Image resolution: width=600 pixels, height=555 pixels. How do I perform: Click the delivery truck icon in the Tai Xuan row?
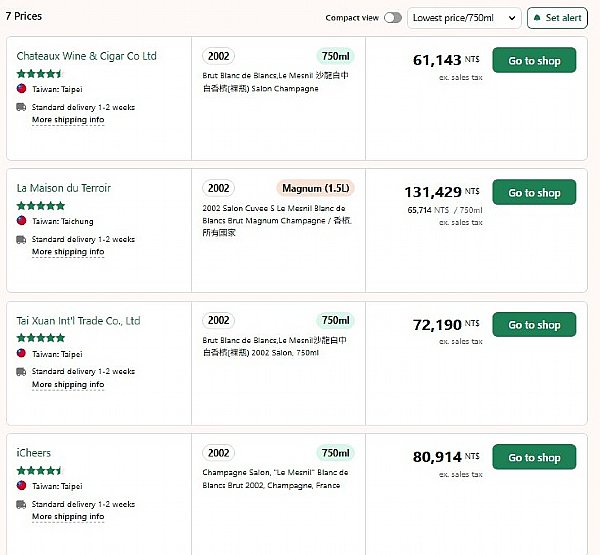tap(21, 371)
